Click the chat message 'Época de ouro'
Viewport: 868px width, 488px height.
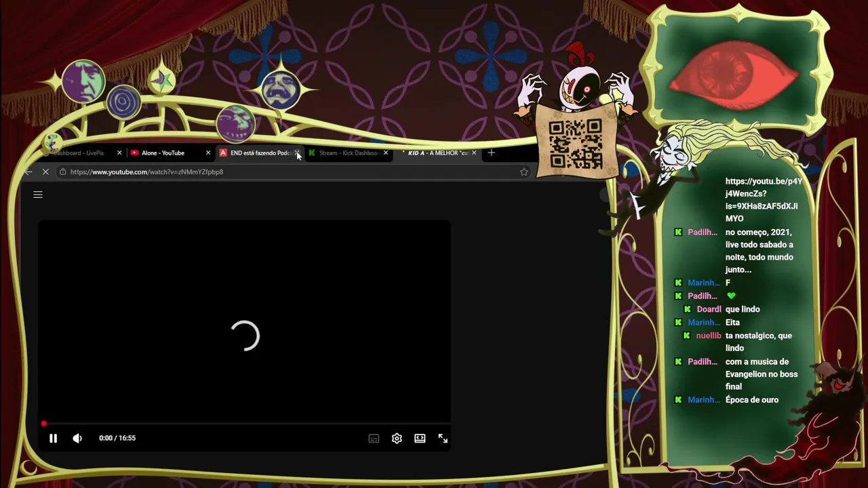point(752,400)
